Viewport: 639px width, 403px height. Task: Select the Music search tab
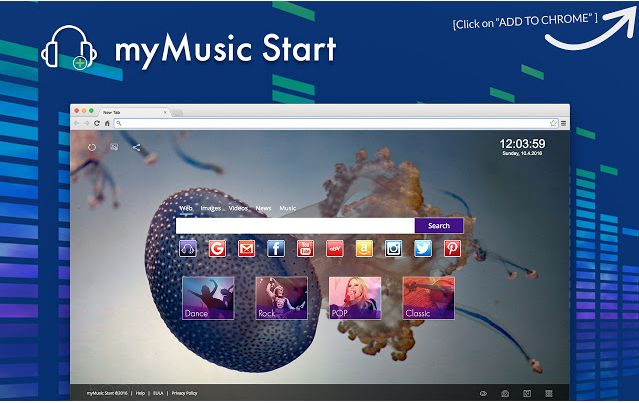click(288, 208)
